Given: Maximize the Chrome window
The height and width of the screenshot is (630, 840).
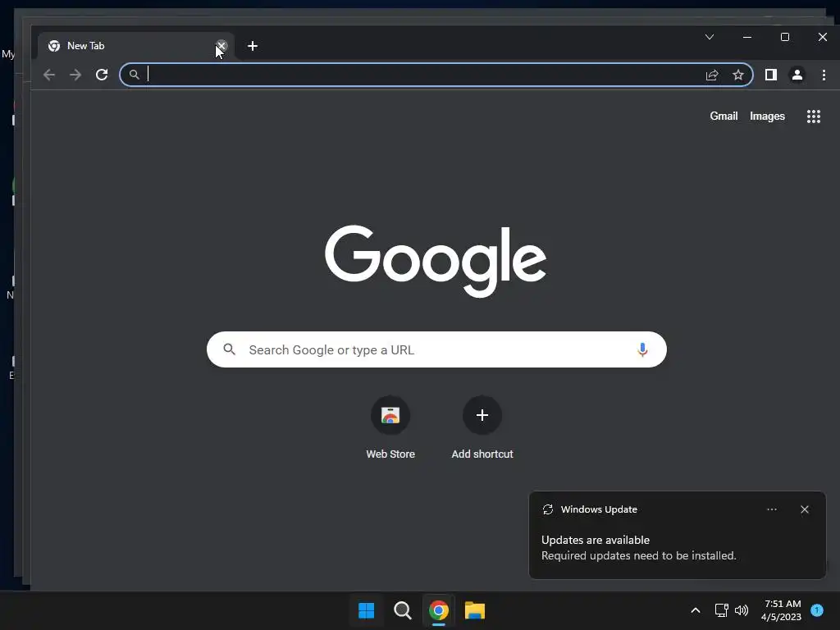Looking at the screenshot, I should tap(785, 37).
